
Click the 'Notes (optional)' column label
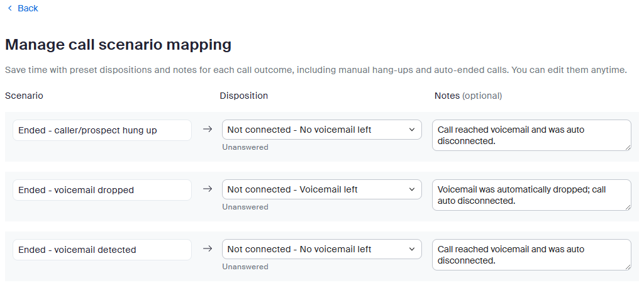click(x=468, y=96)
